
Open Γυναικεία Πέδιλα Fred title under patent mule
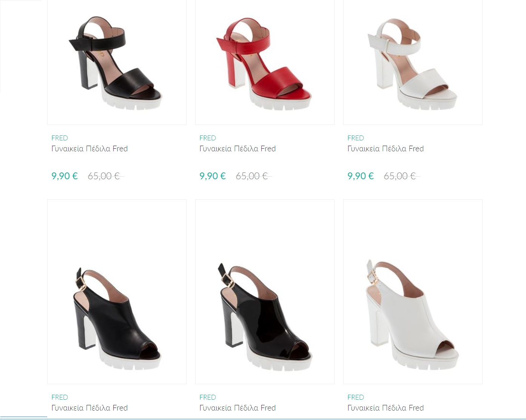(238, 408)
